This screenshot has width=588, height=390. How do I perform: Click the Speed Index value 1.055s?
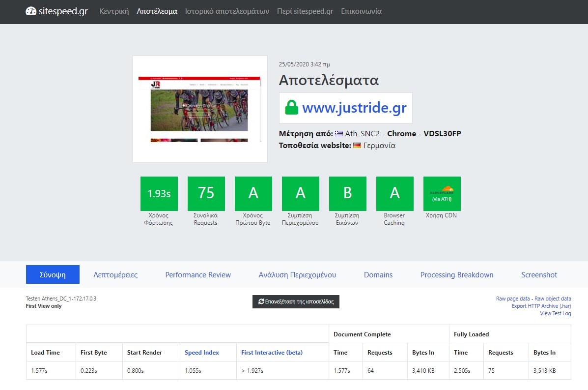click(193, 370)
